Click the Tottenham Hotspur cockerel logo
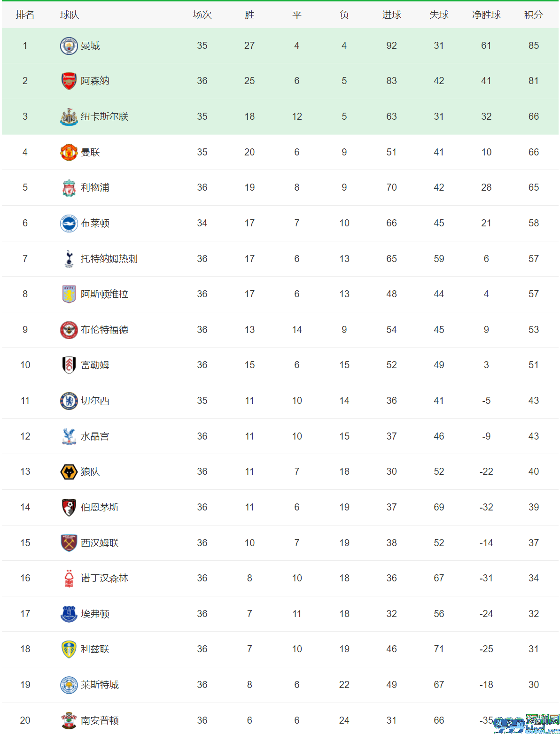Viewport: 560px width, 734px height. click(x=69, y=259)
